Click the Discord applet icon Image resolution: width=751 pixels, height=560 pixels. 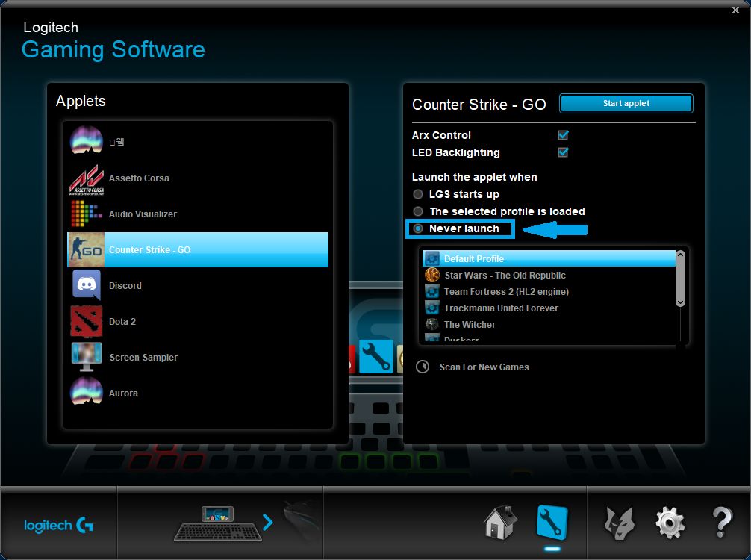pyautogui.click(x=86, y=284)
